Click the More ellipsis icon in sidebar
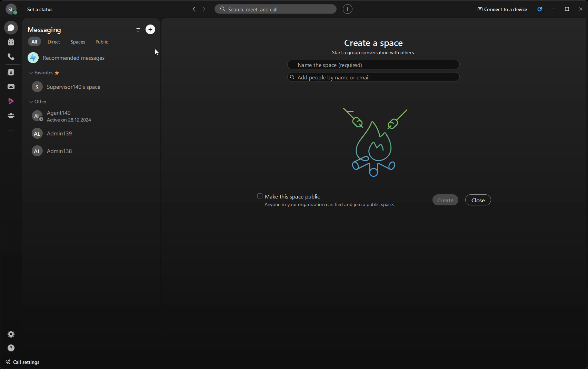Viewport: 588px width, 369px height. [11, 130]
